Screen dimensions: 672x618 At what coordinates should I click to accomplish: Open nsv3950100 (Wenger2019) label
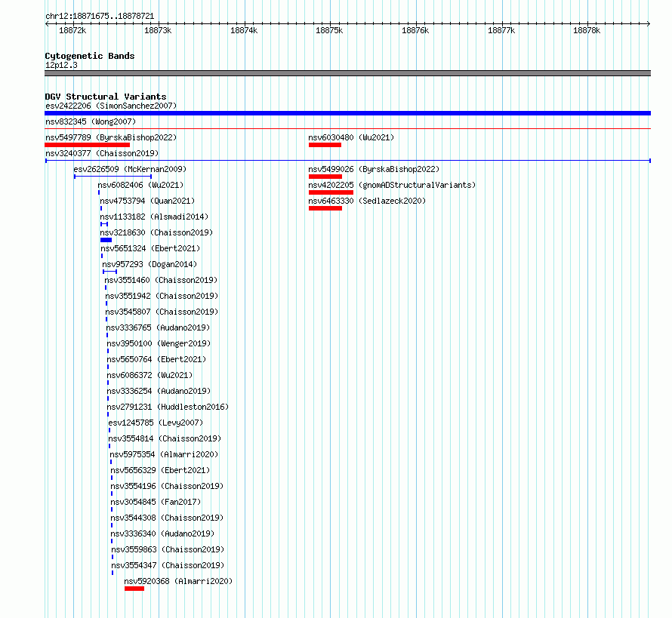159,343
